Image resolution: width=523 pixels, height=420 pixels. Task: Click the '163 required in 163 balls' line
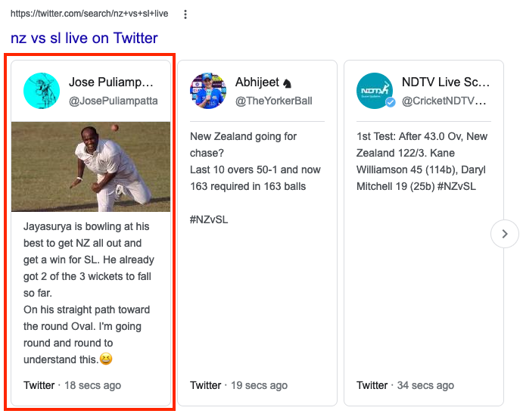tap(247, 186)
